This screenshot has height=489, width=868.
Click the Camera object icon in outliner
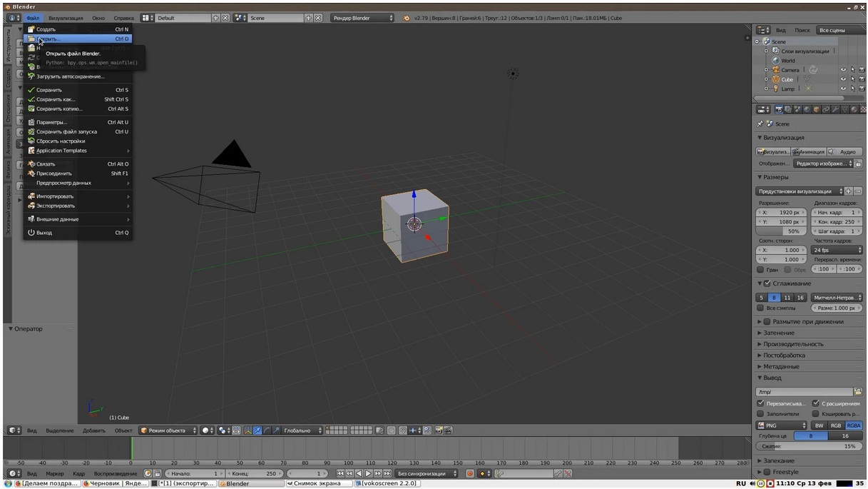point(775,70)
